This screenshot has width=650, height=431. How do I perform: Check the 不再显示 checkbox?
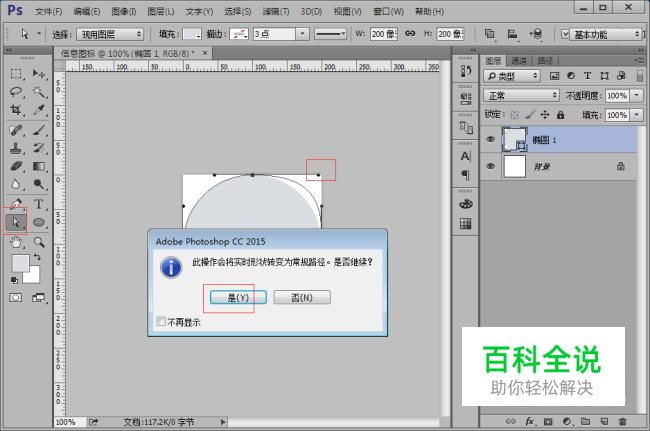[161, 321]
